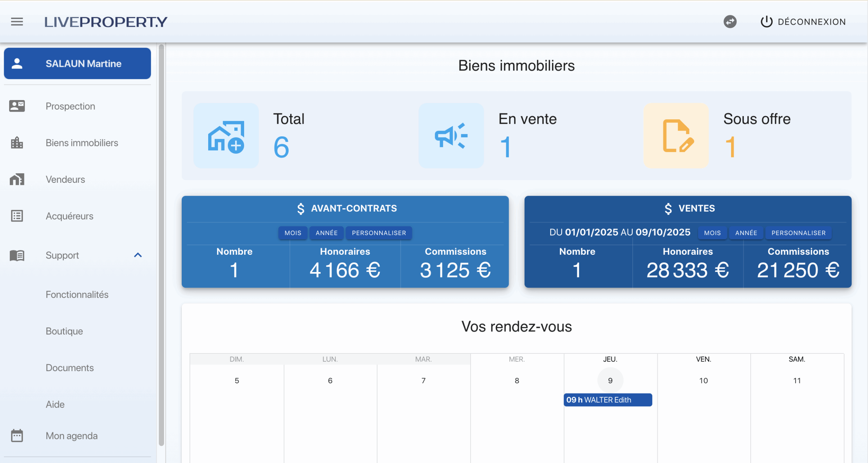Screen dimensions: 868x463
Task: Click the Mon agenda calendar icon
Action: [x=17, y=436]
